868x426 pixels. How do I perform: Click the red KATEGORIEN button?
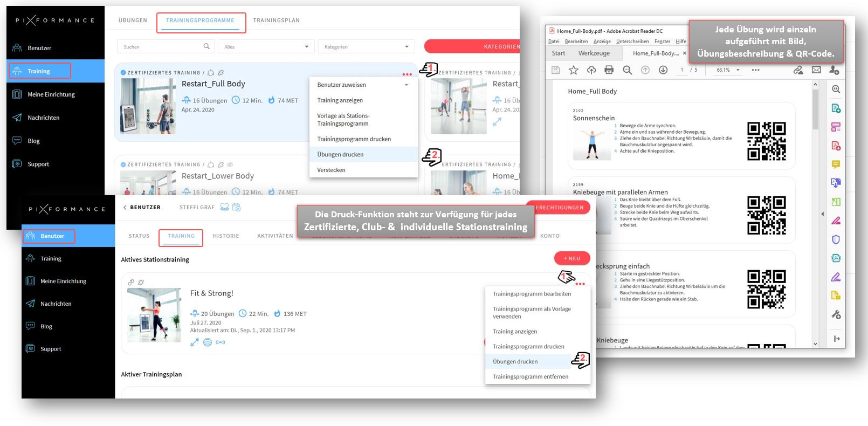tap(472, 47)
